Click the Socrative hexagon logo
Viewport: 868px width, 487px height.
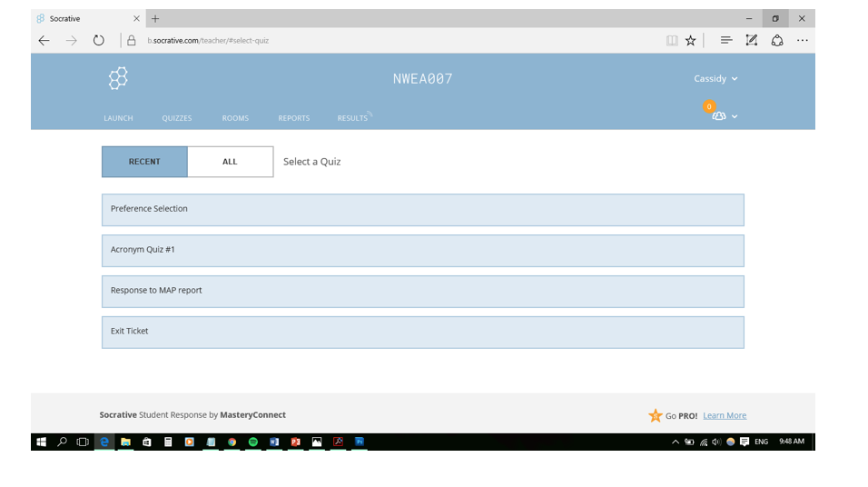(118, 78)
